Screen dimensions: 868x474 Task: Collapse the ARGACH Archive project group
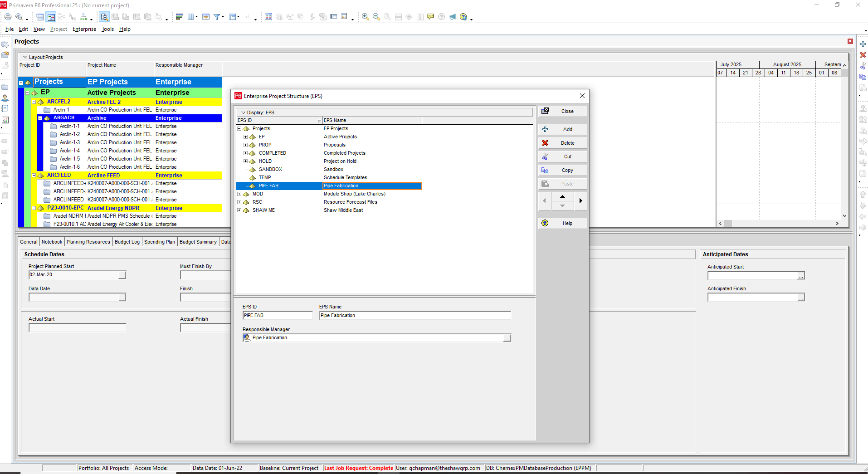point(40,118)
